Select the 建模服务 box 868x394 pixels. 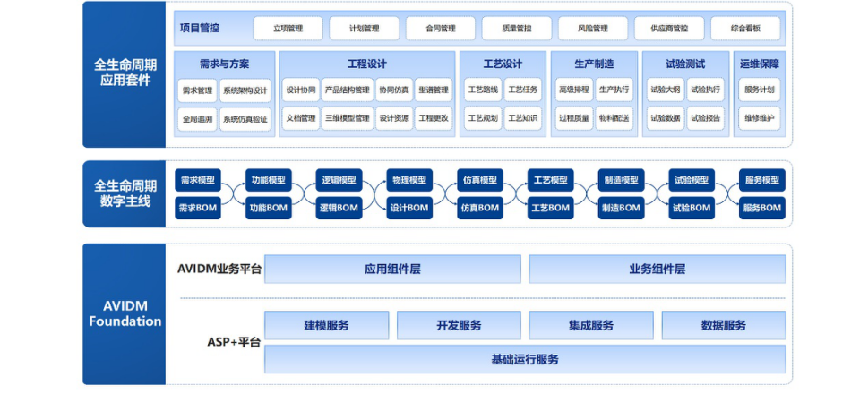click(326, 325)
